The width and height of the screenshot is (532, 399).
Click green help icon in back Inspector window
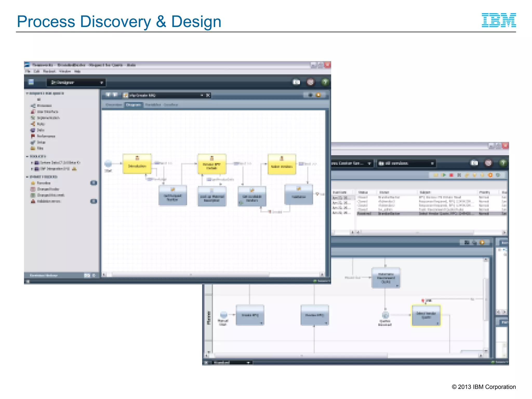(503, 163)
